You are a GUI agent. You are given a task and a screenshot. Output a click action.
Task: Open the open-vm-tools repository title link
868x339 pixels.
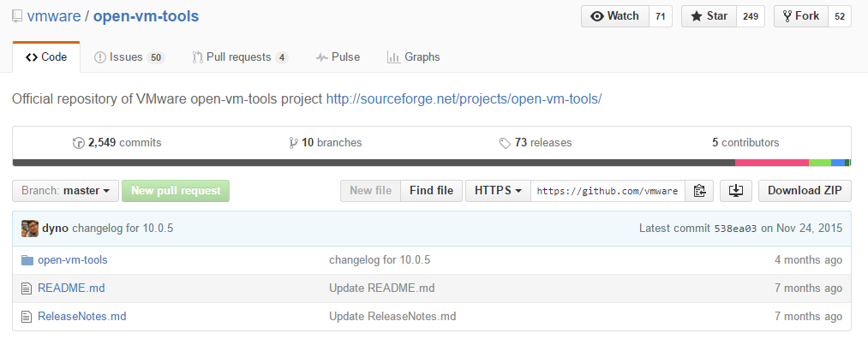tap(146, 16)
